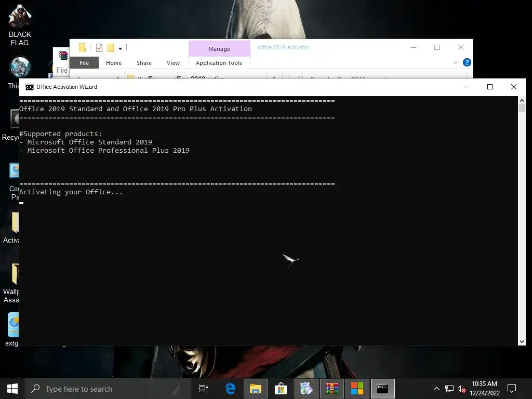Open the View tab in the Explorer ribbon
Viewport: 532px width, 399px height.
coord(173,63)
